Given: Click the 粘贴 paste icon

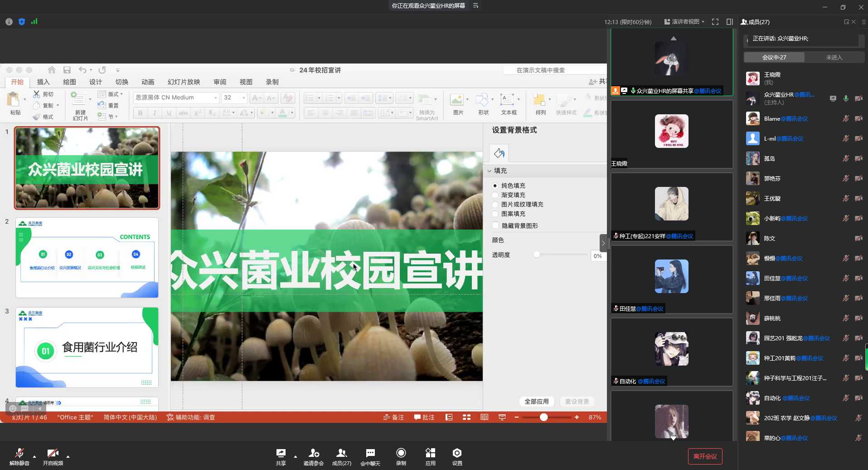Looking at the screenshot, I should tap(14, 99).
